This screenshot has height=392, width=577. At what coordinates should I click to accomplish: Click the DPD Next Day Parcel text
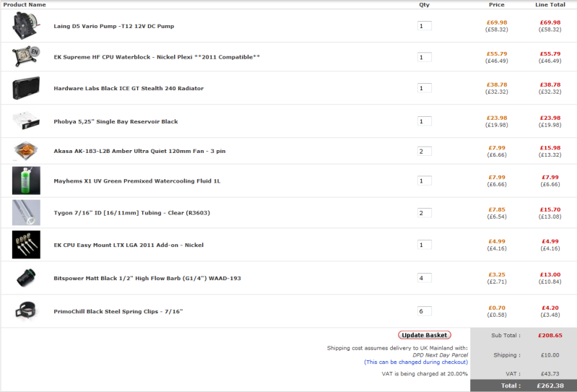pyautogui.click(x=440, y=355)
